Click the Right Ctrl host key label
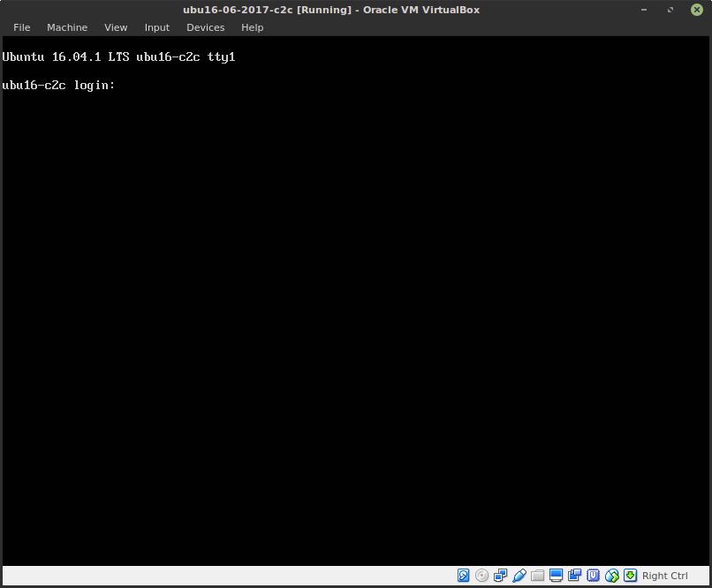Viewport: 712px width, 588px height. point(664,575)
